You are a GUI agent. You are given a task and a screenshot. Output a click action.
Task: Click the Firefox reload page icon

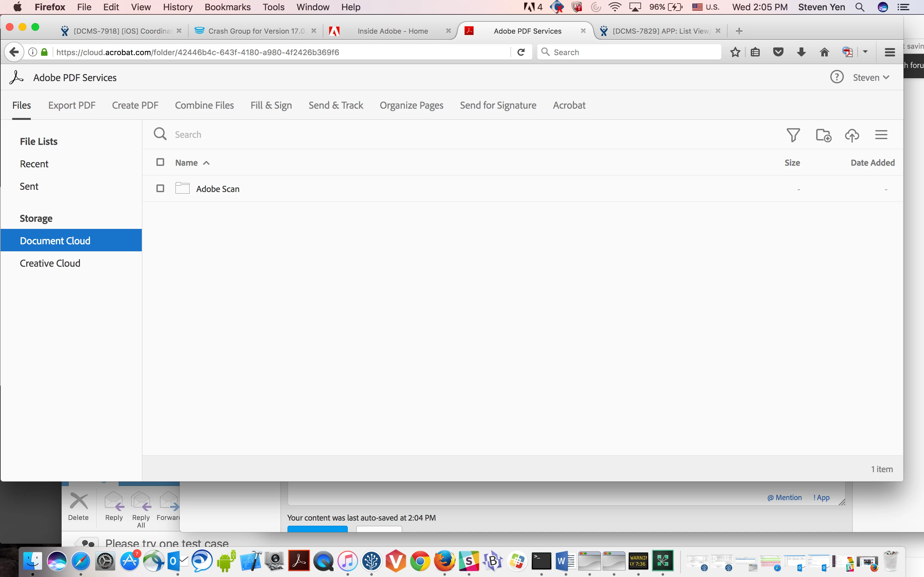pos(521,52)
